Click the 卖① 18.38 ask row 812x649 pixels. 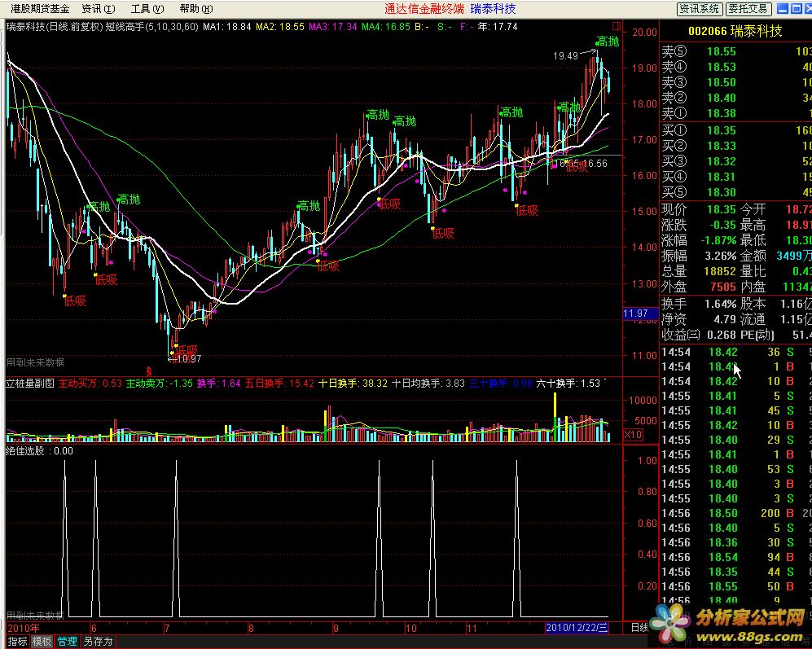pos(736,113)
